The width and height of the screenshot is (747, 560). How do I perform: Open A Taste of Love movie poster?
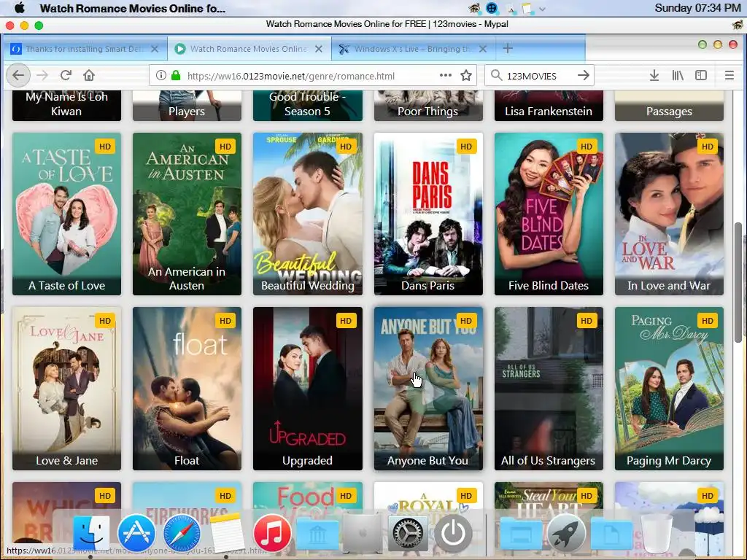tap(66, 214)
